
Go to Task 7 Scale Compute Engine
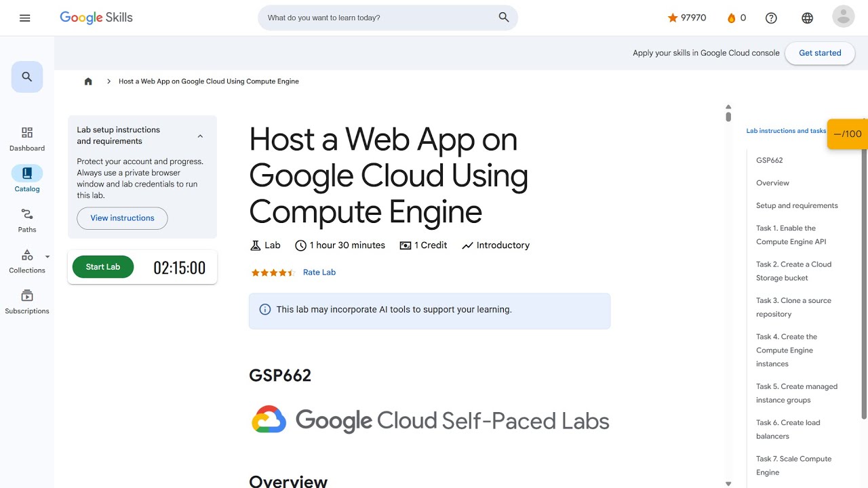point(793,466)
